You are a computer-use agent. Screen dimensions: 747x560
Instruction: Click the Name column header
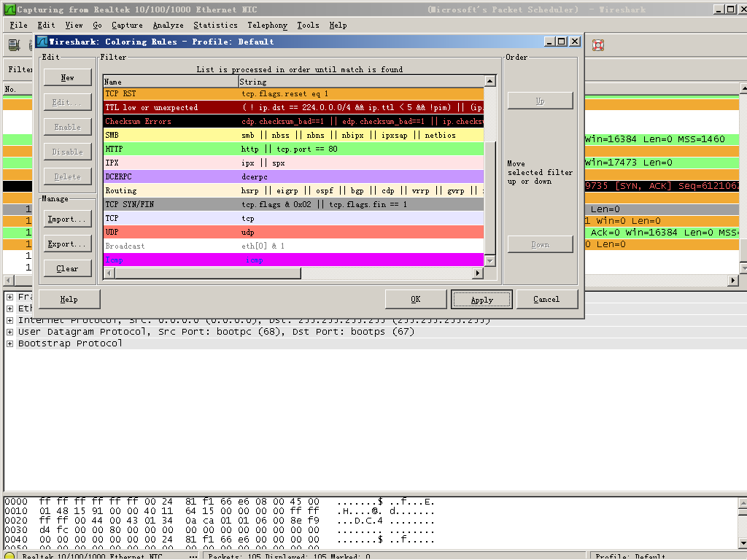pos(171,82)
